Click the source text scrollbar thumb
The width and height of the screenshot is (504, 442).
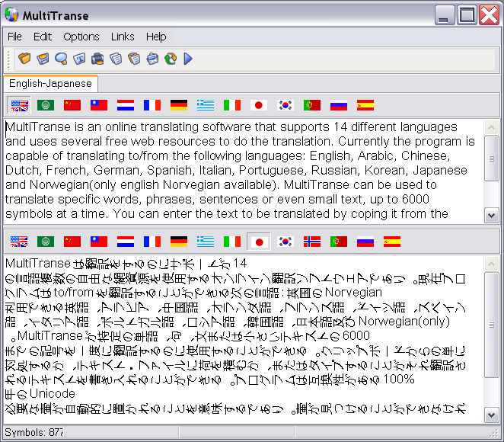click(491, 159)
